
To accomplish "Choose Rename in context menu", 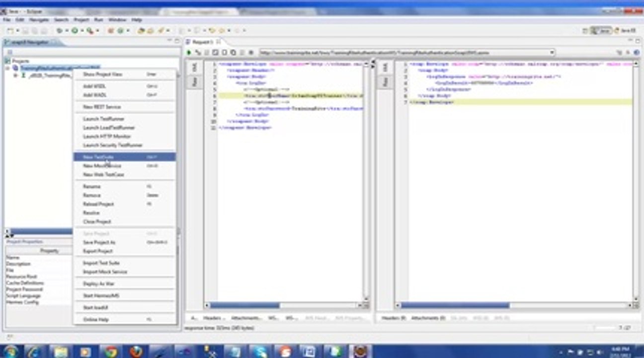I will pyautogui.click(x=124, y=186).
